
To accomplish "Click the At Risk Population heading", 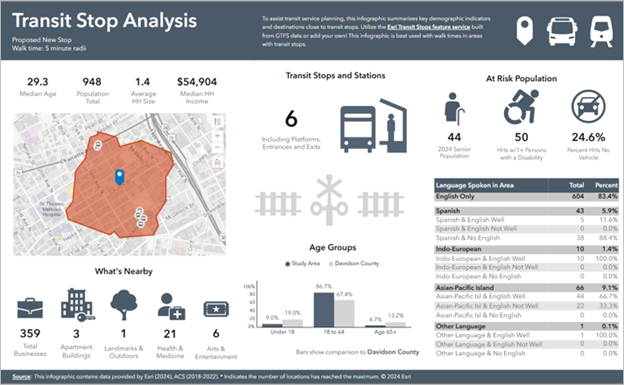I will (521, 78).
